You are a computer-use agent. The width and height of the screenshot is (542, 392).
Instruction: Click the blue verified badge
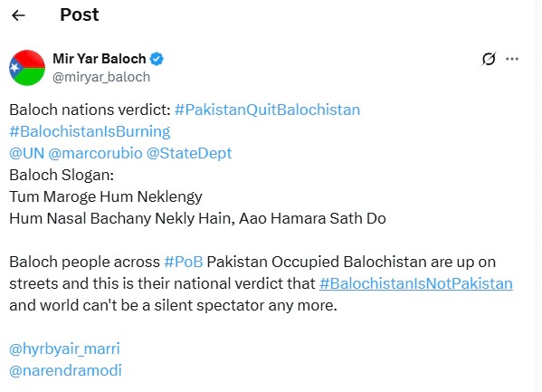point(157,59)
